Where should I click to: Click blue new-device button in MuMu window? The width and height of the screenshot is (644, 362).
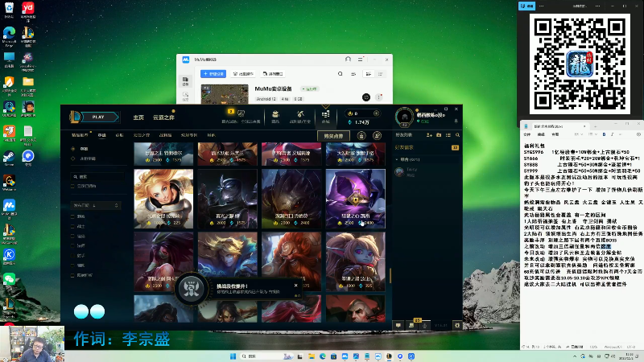point(213,74)
